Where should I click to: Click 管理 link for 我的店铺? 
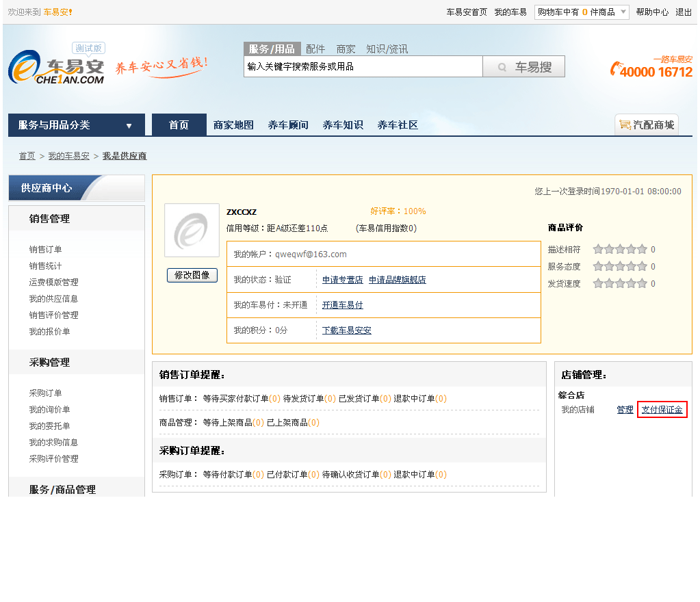pyautogui.click(x=625, y=410)
